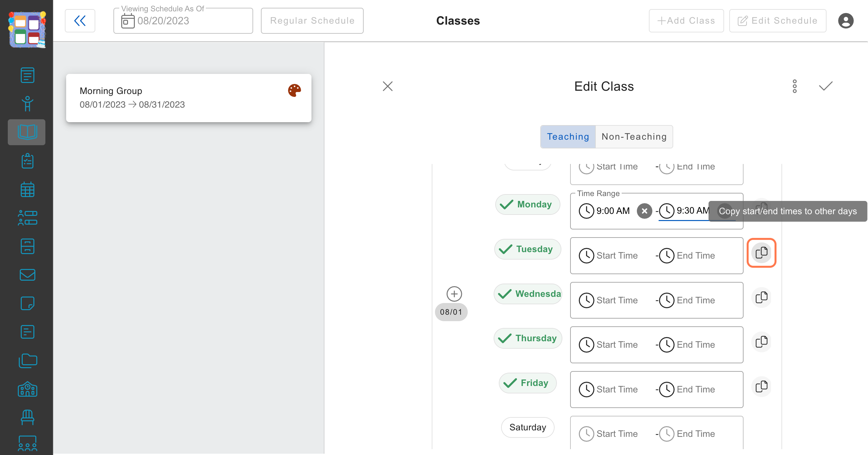The height and width of the screenshot is (455, 868).
Task: Open the three-dot more options menu
Action: click(x=794, y=86)
